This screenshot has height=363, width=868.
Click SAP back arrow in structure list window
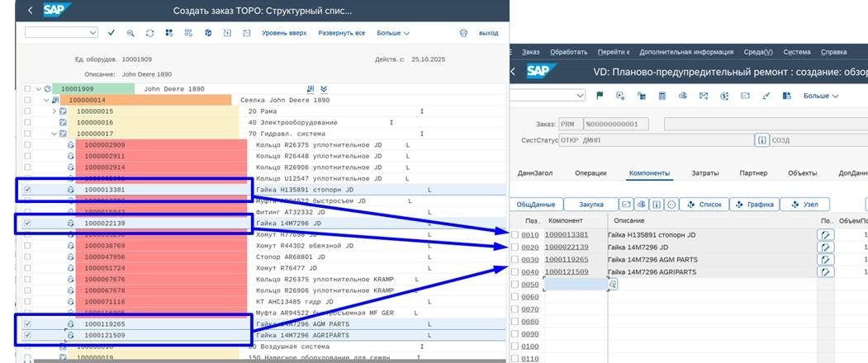(x=31, y=11)
